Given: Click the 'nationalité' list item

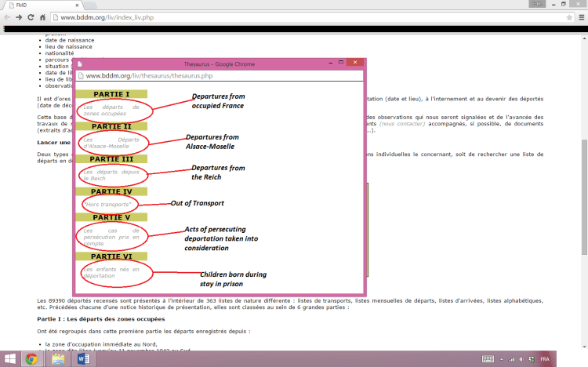Looking at the screenshot, I should pyautogui.click(x=60, y=53).
